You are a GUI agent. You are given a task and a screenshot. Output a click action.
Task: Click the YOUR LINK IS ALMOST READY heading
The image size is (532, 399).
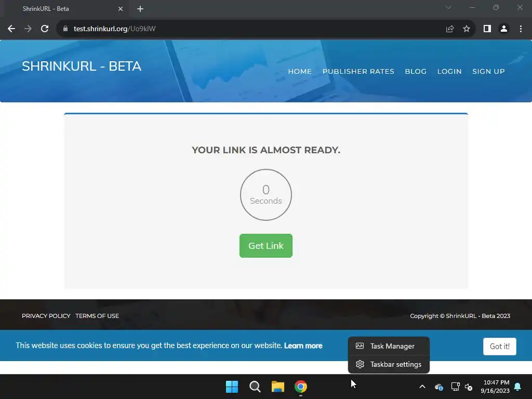point(266,150)
